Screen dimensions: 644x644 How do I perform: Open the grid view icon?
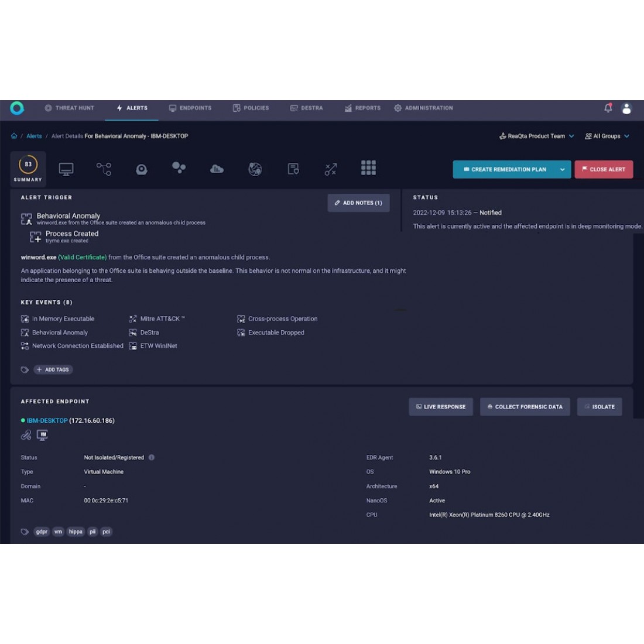(x=368, y=168)
